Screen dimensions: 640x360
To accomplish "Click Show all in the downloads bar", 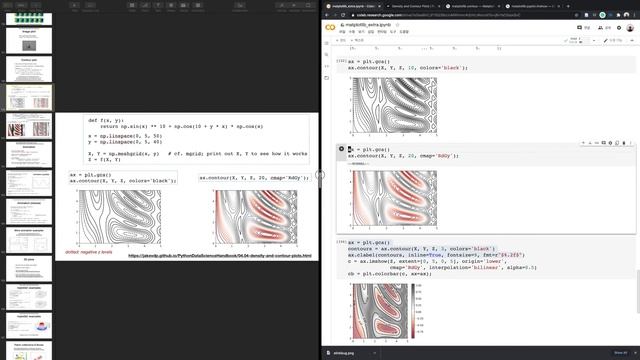I will click(620, 353).
